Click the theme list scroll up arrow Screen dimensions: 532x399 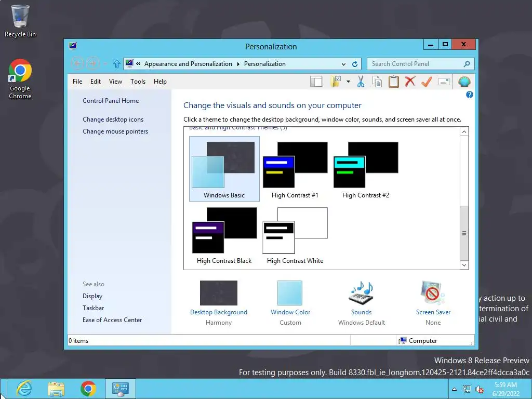(x=464, y=131)
